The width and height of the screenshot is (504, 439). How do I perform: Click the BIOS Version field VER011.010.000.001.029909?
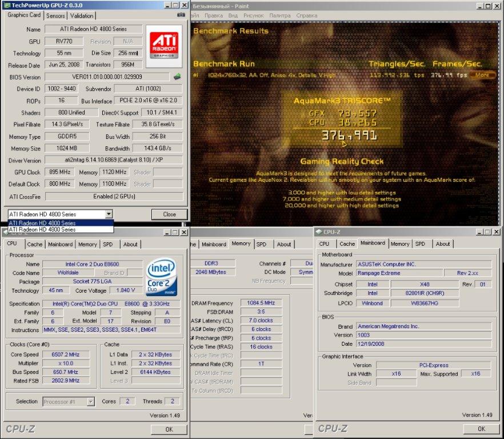[x=107, y=77]
